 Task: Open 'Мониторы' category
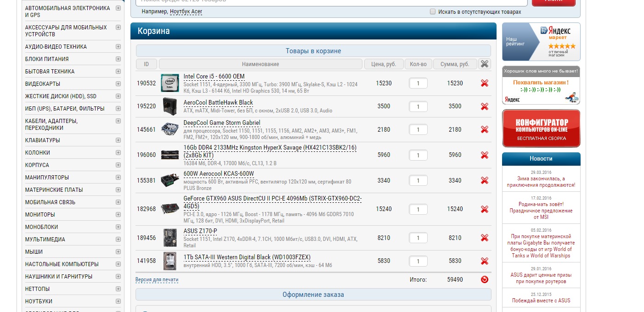click(40, 215)
